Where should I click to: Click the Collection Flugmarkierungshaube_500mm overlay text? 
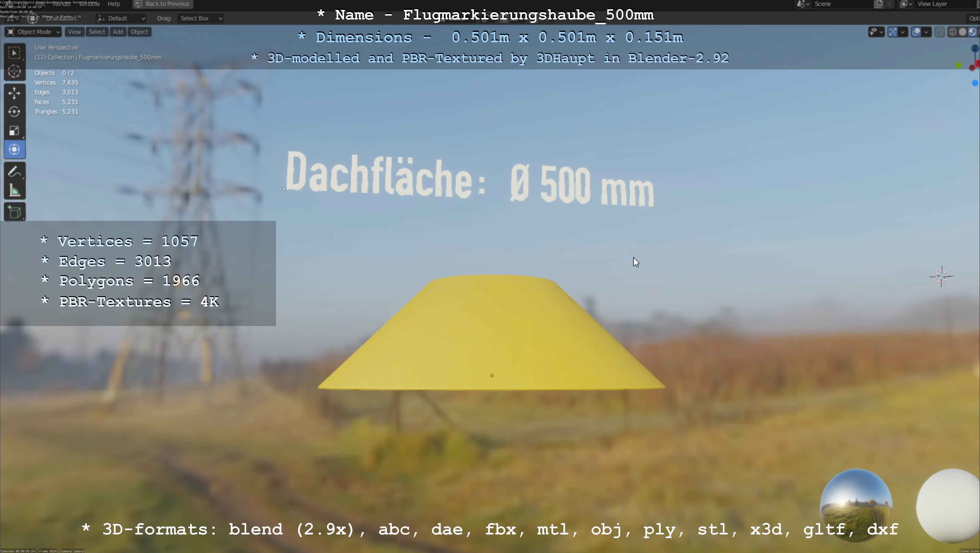coord(98,57)
